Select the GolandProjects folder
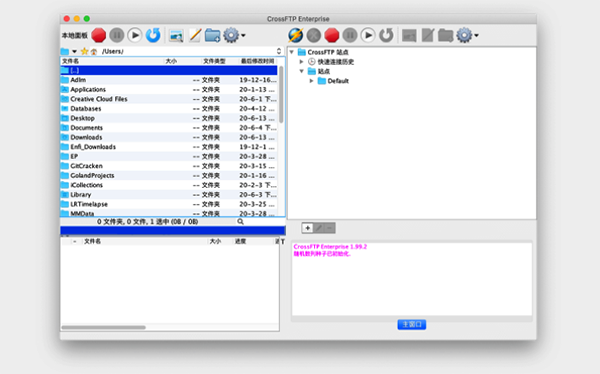This screenshot has width=600, height=374. click(169, 176)
